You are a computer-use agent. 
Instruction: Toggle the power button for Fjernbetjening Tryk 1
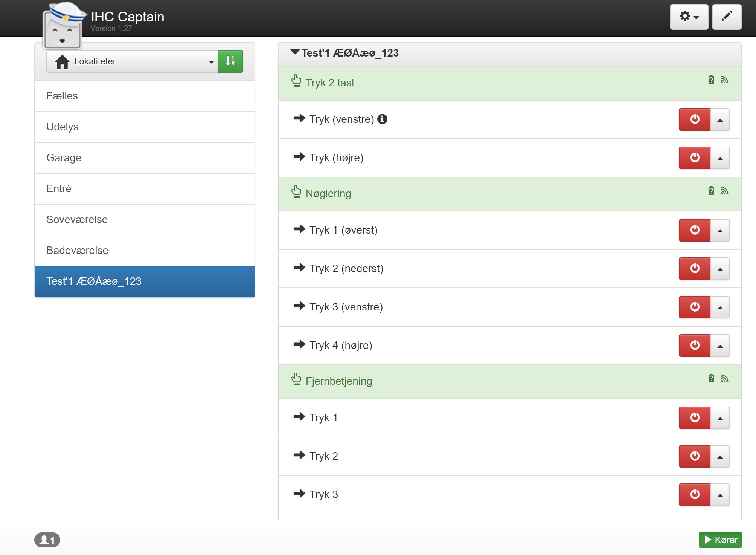pos(695,418)
